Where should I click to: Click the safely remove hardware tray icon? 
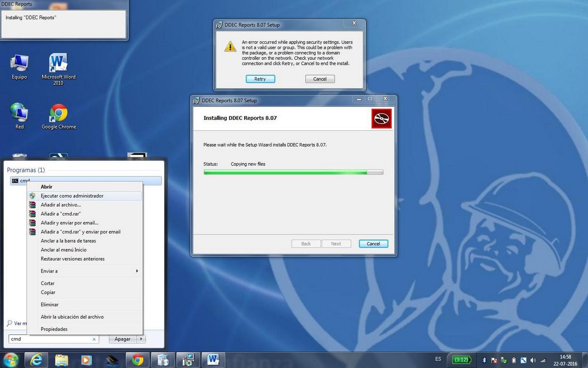coord(504,360)
